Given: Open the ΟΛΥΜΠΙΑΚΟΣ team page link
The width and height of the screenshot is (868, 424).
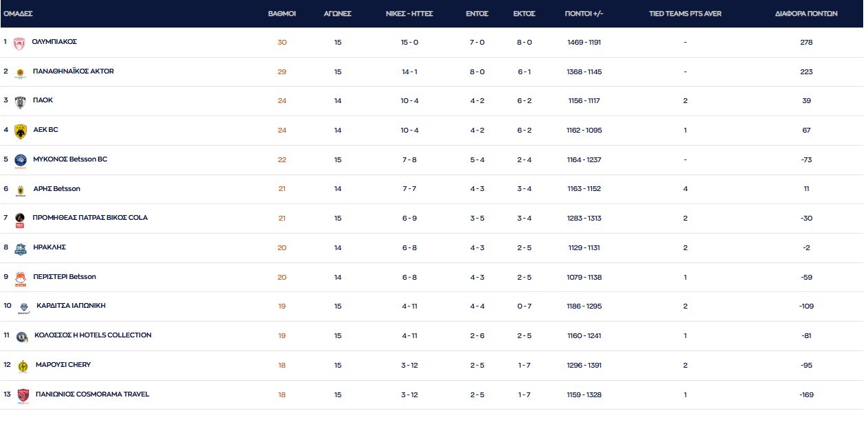Looking at the screenshot, I should coord(54,42).
